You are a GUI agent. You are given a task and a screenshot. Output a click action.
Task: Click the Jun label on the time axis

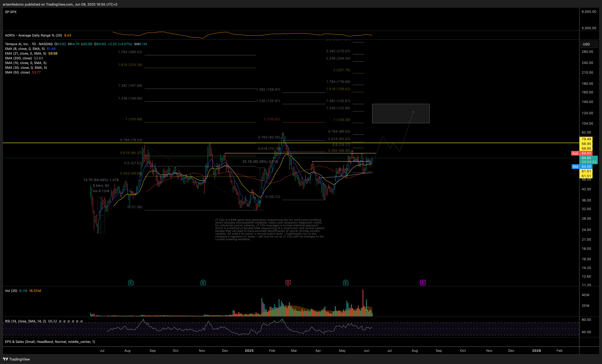[x=366, y=351]
